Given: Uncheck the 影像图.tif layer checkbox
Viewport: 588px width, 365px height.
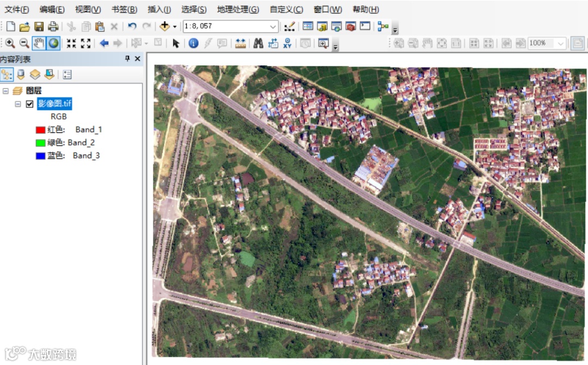Looking at the screenshot, I should 30,104.
